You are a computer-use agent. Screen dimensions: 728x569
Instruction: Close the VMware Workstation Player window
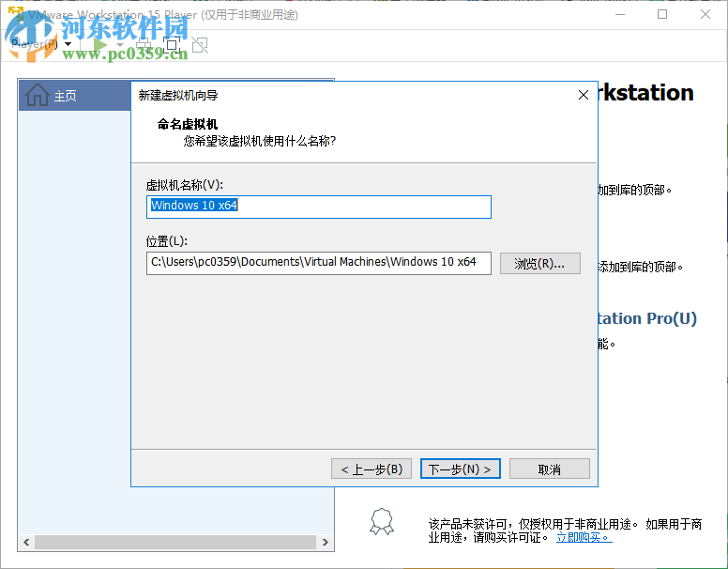click(705, 14)
